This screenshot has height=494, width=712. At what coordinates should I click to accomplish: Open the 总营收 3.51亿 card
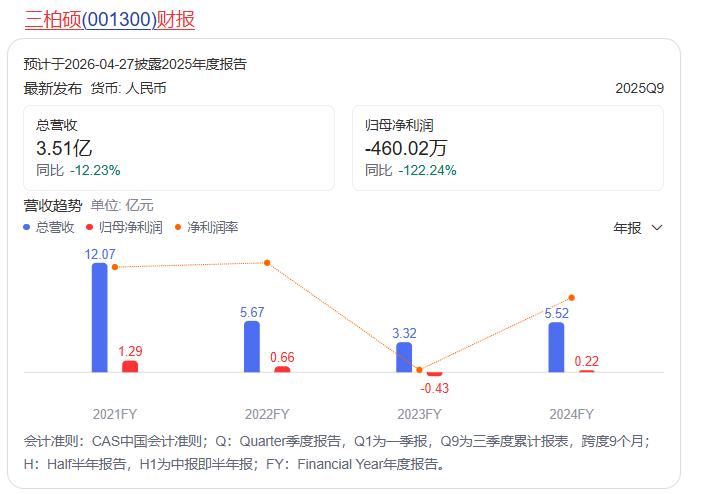[x=179, y=148]
